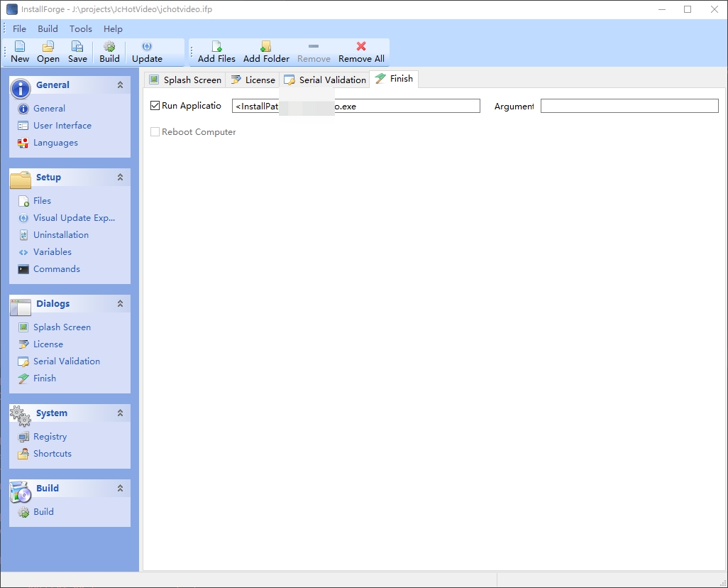Click the Add Folder toolbar icon

265,46
